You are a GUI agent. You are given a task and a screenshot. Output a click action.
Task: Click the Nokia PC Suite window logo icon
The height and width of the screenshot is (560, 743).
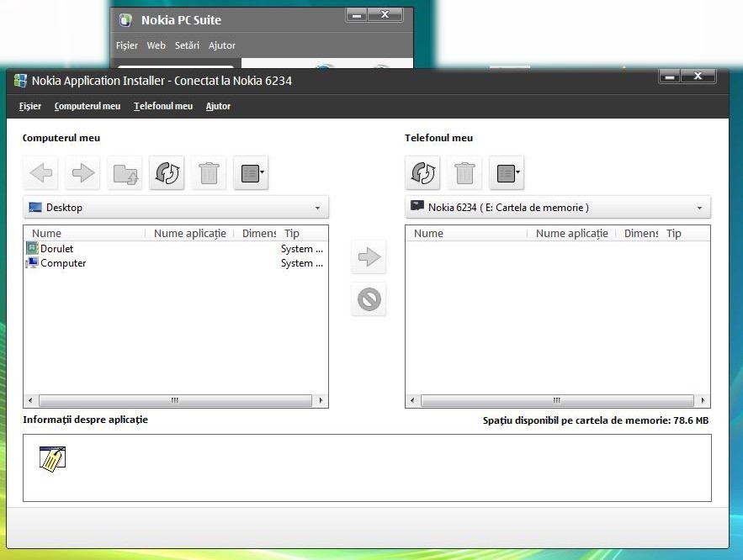(x=125, y=20)
